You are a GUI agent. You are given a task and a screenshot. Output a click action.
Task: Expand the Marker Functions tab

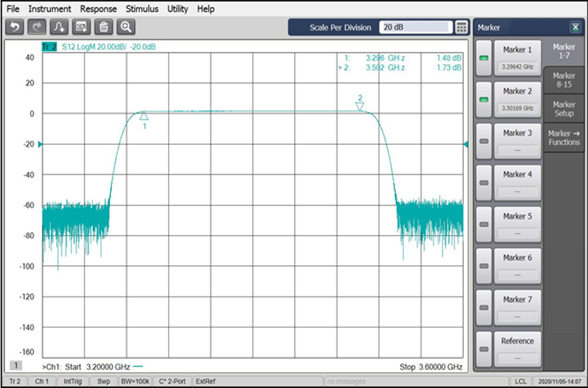(x=564, y=137)
